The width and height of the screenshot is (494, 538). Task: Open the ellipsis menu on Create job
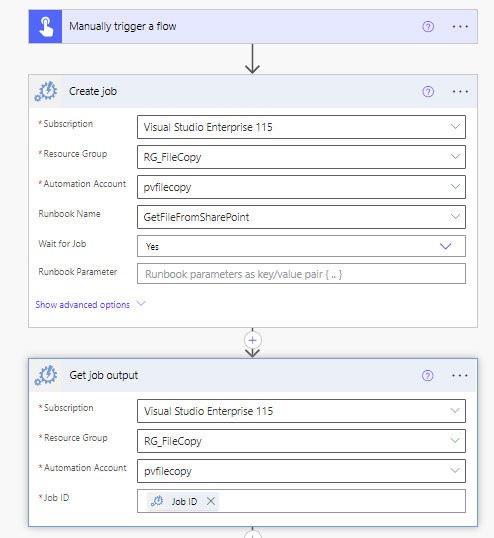pos(460,92)
